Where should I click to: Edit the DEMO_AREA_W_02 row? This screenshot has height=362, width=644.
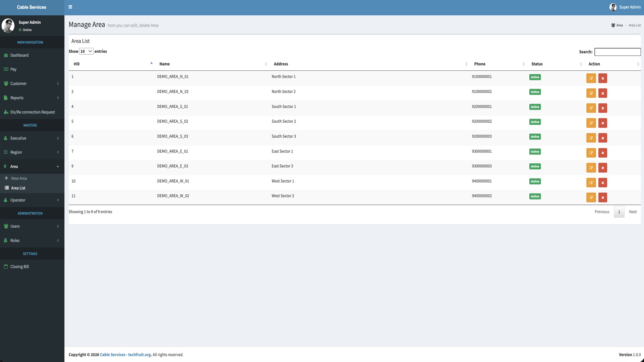pos(591,197)
